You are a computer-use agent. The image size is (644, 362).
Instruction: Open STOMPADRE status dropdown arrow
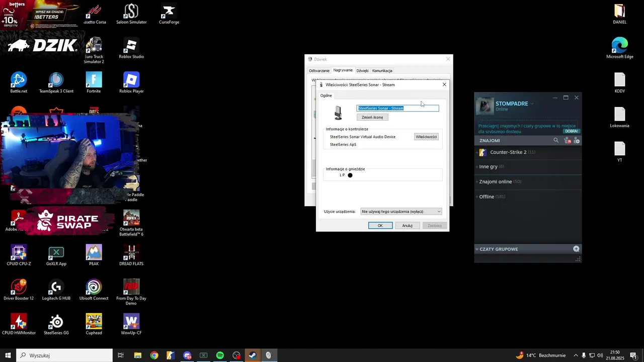pyautogui.click(x=532, y=104)
